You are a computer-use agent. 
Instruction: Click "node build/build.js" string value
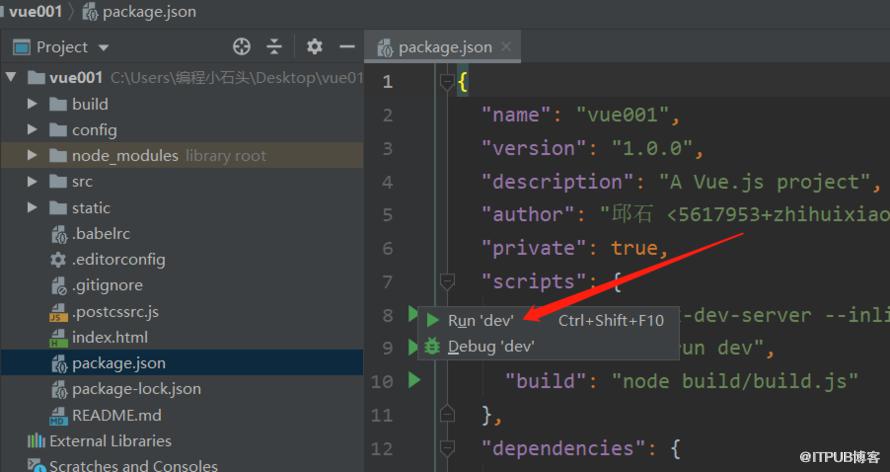[734, 381]
